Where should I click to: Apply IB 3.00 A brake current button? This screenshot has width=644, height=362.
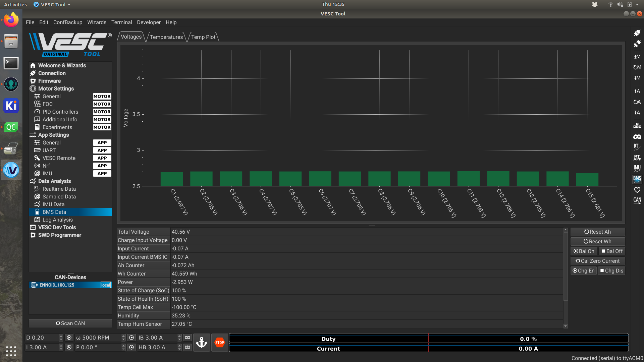[187, 338]
